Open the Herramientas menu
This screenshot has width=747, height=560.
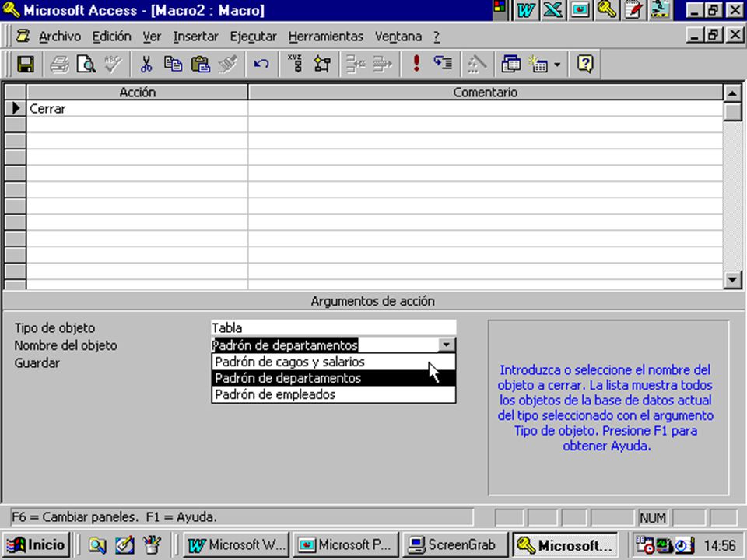[326, 37]
